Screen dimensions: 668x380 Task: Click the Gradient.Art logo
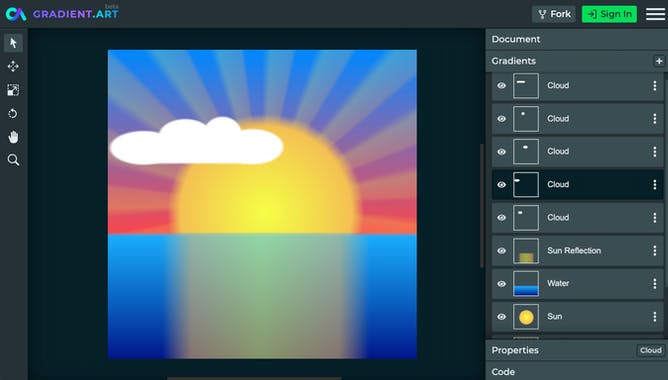tap(62, 14)
